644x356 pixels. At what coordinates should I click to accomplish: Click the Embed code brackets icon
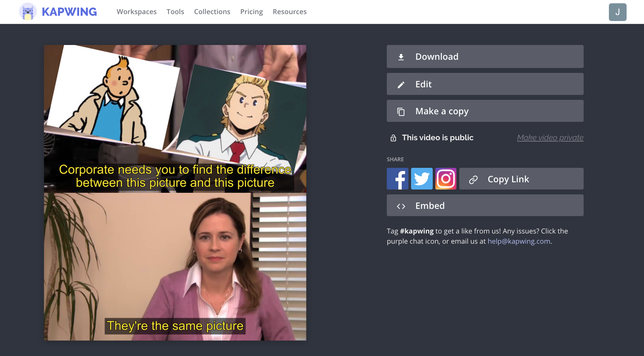tap(401, 205)
